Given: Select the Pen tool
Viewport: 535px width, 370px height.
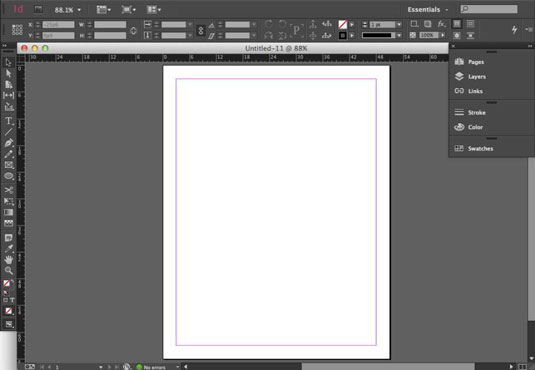Looking at the screenshot, I should click(x=9, y=143).
